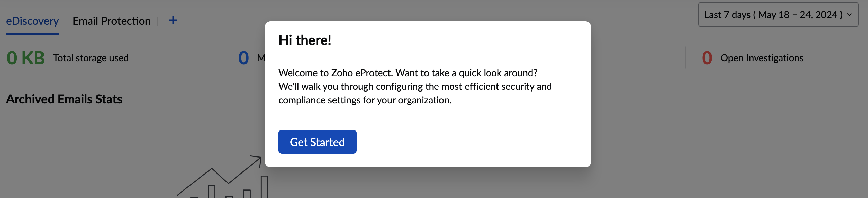This screenshot has width=868, height=198.
Task: Click the tallest bar in chart illustration
Action: [264, 186]
